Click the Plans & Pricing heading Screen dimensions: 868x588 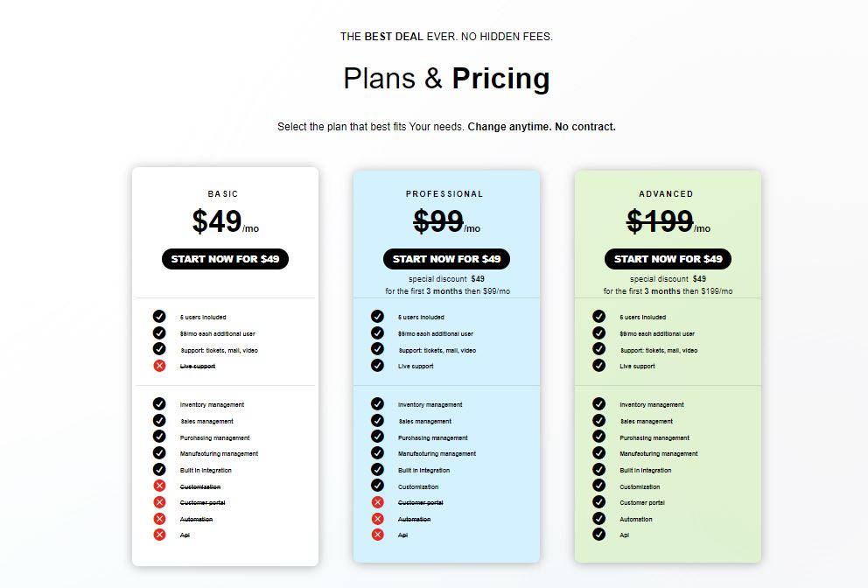446,78
